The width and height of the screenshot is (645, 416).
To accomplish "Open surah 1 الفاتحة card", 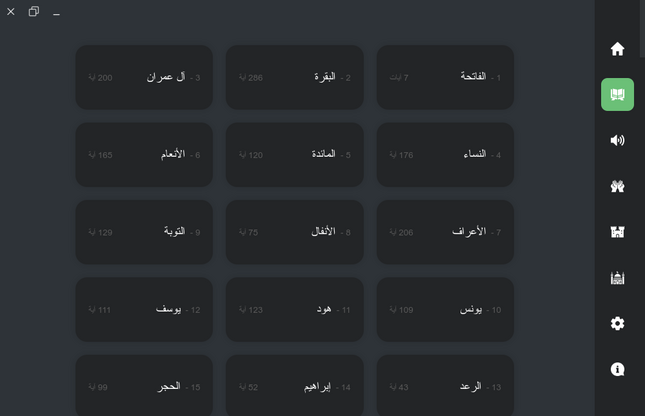I will [445, 77].
